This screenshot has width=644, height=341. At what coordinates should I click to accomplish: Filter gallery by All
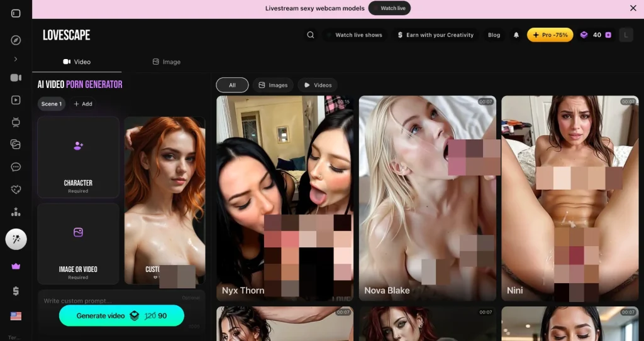point(232,85)
